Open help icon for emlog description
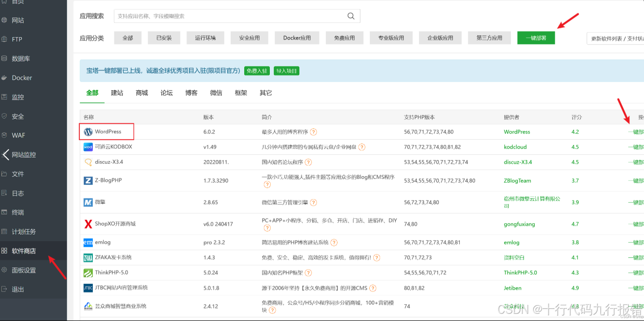Image resolution: width=644 pixels, height=321 pixels. click(x=334, y=242)
